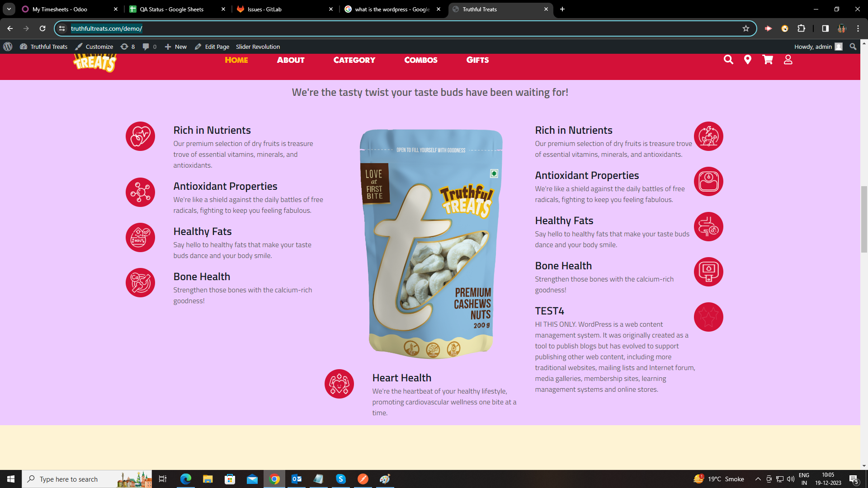Click the site search magnifier icon
This screenshot has width=868, height=488.
728,60
